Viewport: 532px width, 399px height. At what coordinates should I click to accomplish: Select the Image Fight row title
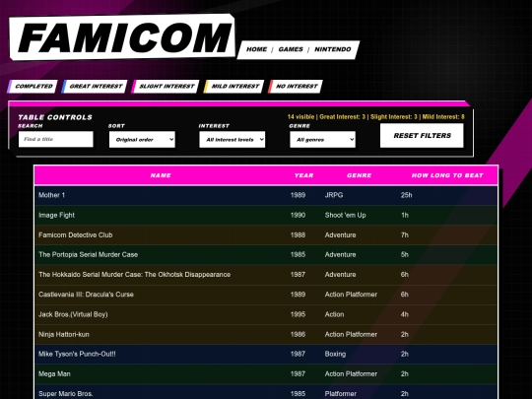[x=57, y=215]
